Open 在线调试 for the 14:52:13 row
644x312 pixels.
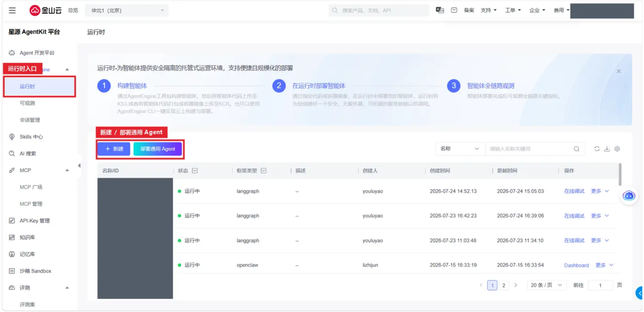click(574, 191)
